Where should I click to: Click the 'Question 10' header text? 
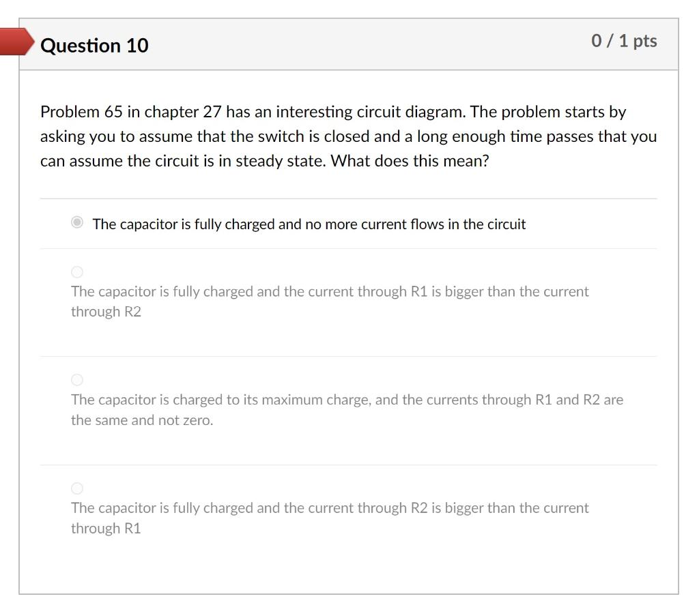pos(93,46)
